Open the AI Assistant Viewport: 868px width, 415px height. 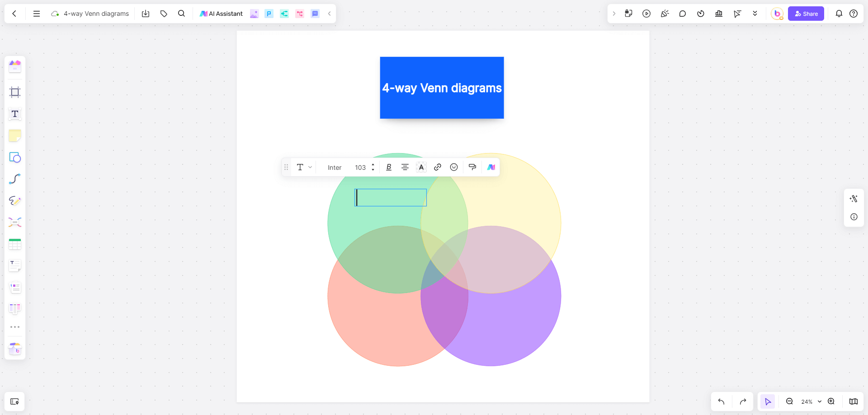[x=221, y=14]
